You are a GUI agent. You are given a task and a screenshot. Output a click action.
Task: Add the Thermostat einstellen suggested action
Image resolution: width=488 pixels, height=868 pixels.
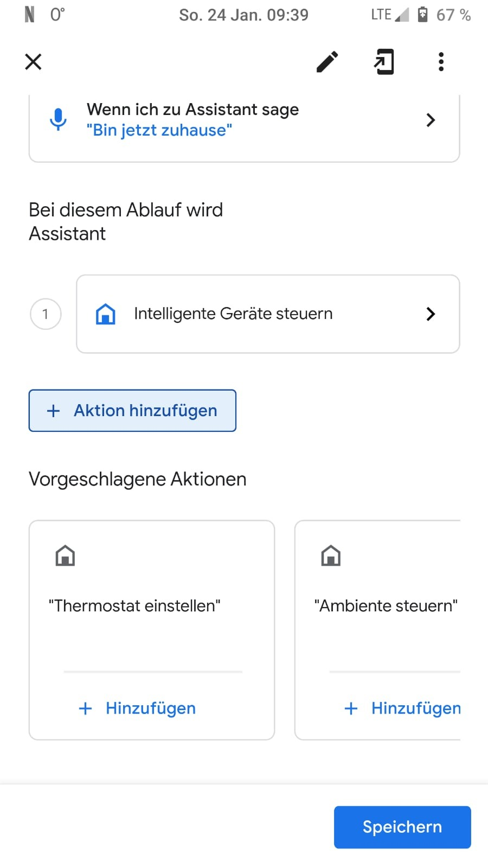[x=138, y=708]
